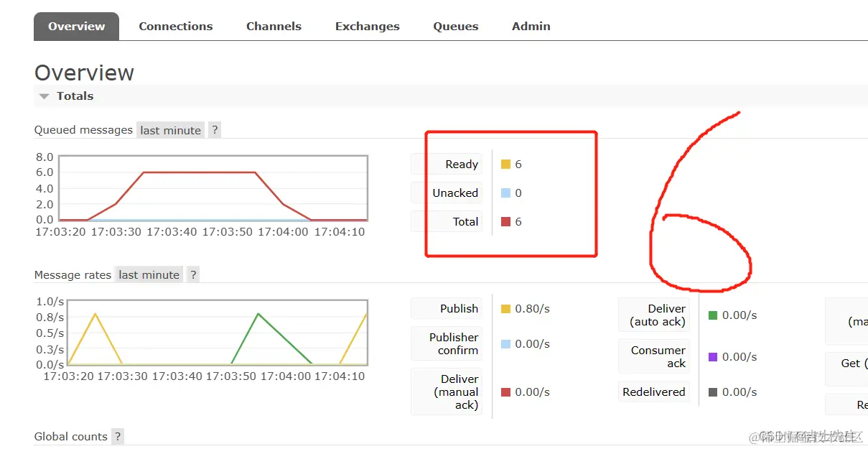The image size is (868, 449).
Task: Toggle the Deliver (manual ack) label
Action: [447, 392]
